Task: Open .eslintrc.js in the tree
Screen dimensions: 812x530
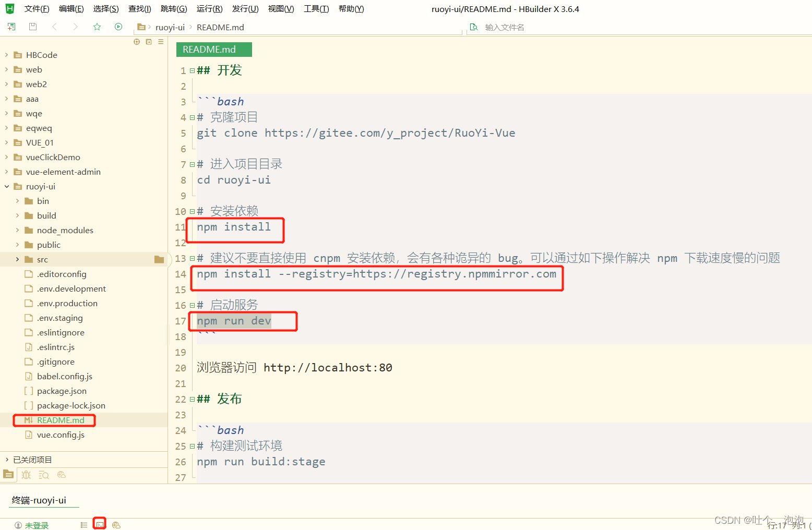Action: 56,347
